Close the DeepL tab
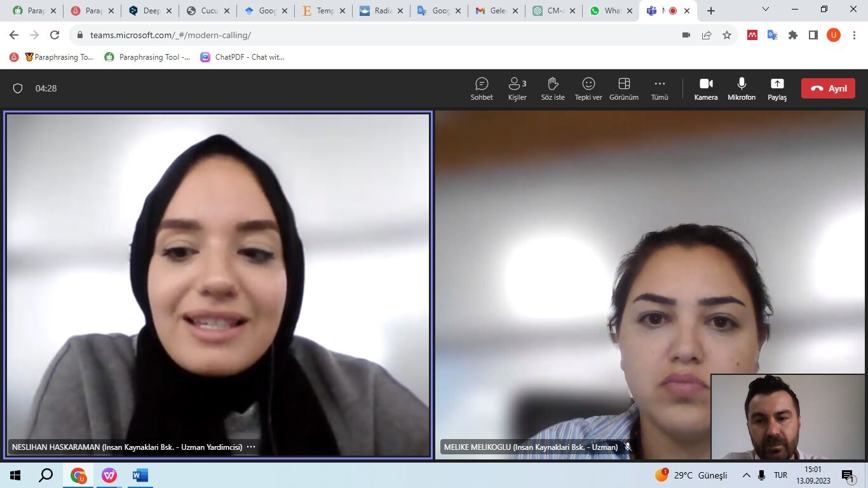Image resolution: width=868 pixels, height=488 pixels. click(x=169, y=11)
